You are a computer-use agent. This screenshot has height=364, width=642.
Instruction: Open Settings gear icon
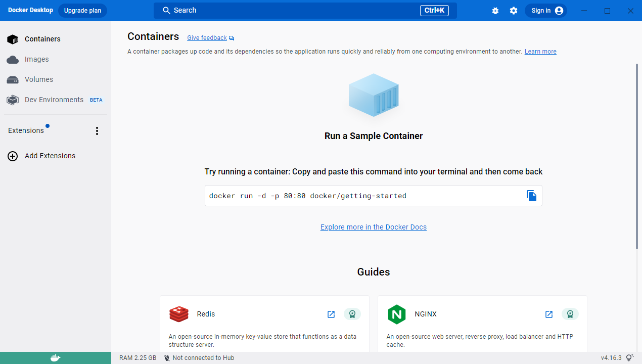pyautogui.click(x=514, y=11)
